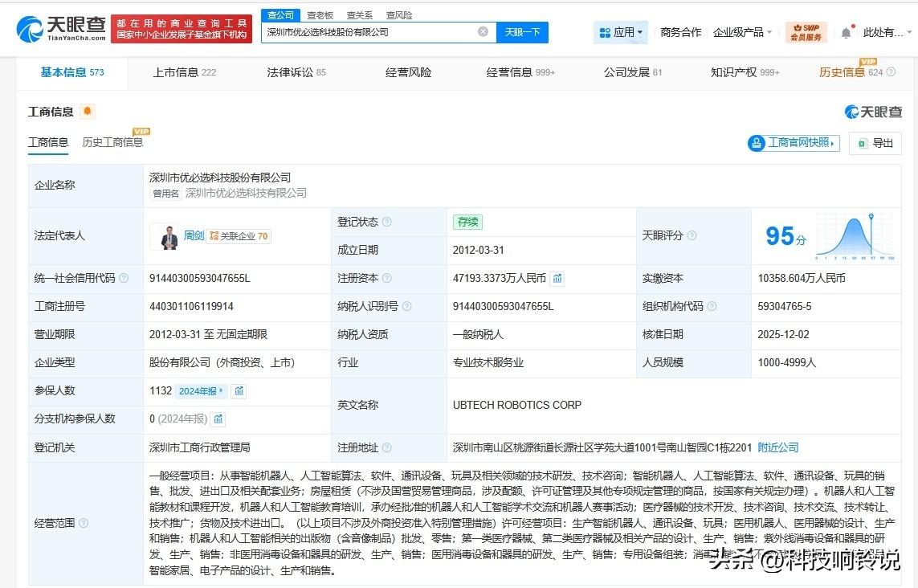Switch to 查公司 search tab
Viewport: 918px width, 588px height.
click(x=280, y=15)
